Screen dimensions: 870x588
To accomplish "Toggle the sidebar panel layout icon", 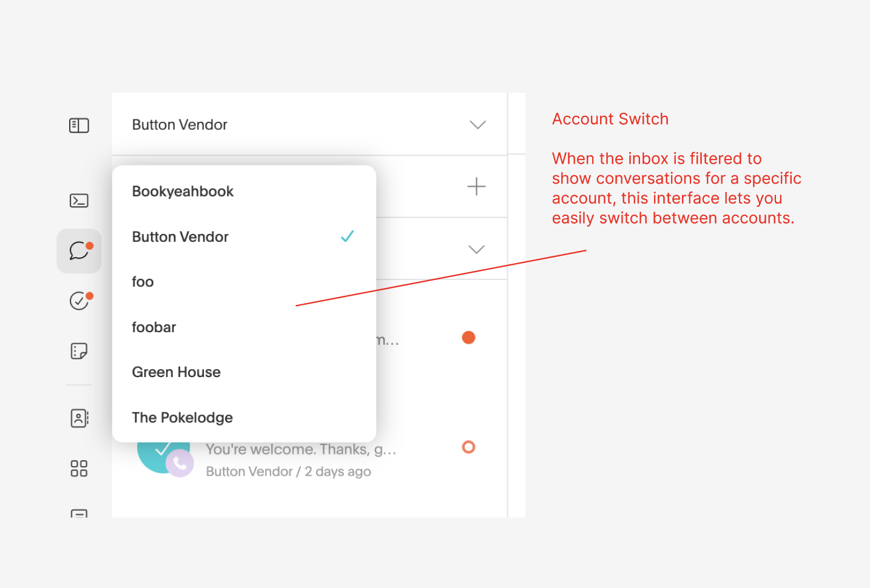I will point(79,125).
